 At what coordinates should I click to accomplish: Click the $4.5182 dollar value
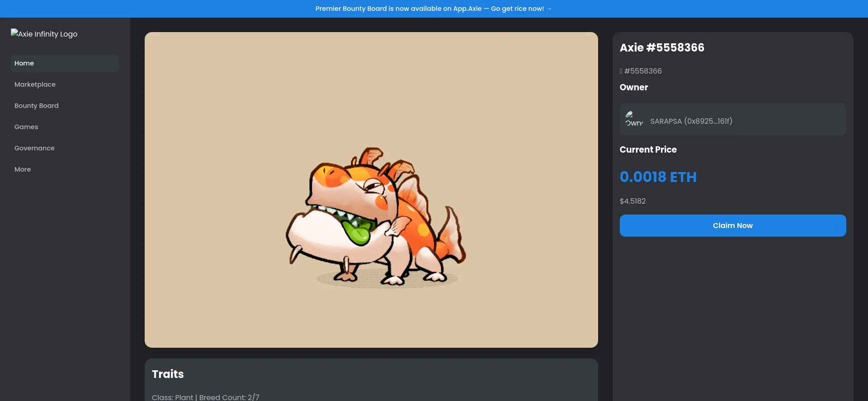pyautogui.click(x=632, y=201)
